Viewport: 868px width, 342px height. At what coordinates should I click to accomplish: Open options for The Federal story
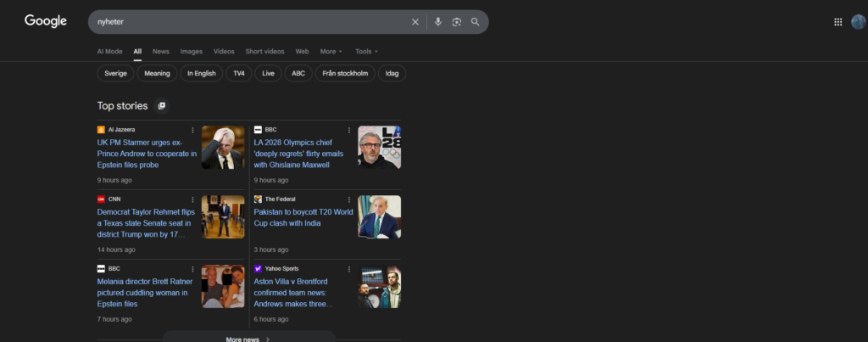point(348,199)
